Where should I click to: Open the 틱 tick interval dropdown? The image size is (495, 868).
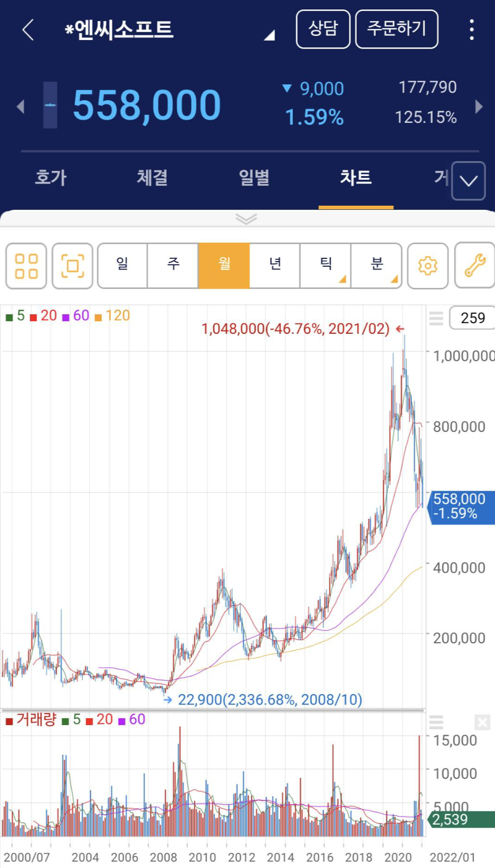[x=326, y=266]
